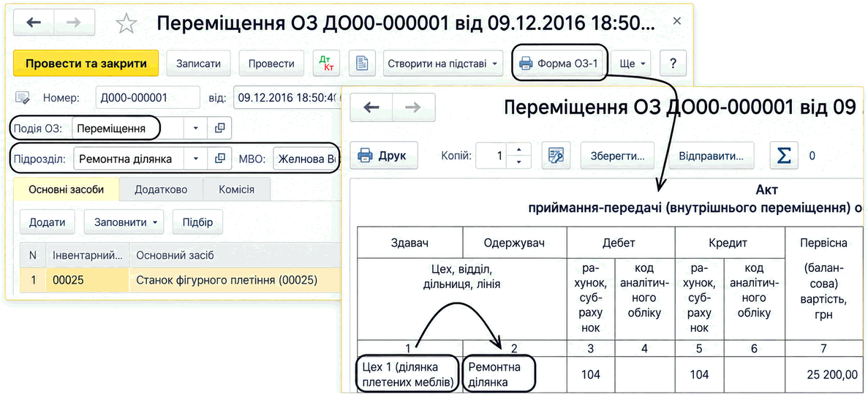
Task: Switch to the Основні засоби tab
Action: pyautogui.click(x=66, y=190)
